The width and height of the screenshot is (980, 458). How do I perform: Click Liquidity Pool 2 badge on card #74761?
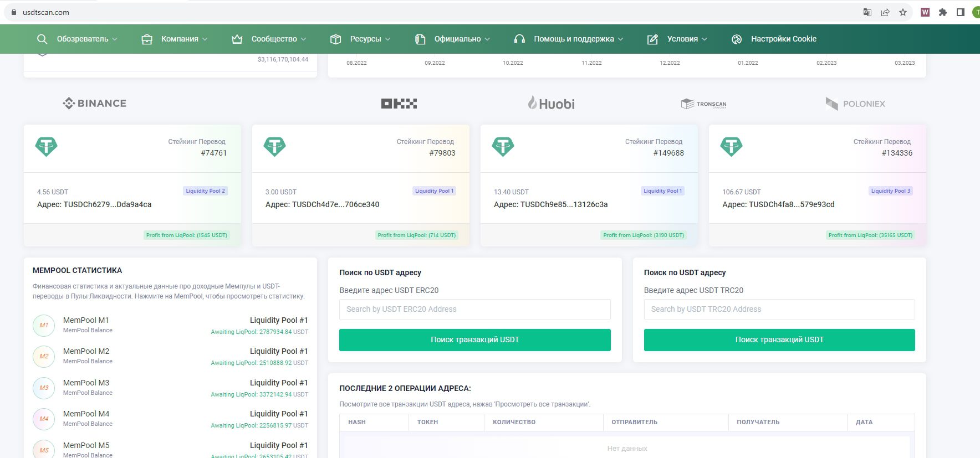[x=205, y=191]
